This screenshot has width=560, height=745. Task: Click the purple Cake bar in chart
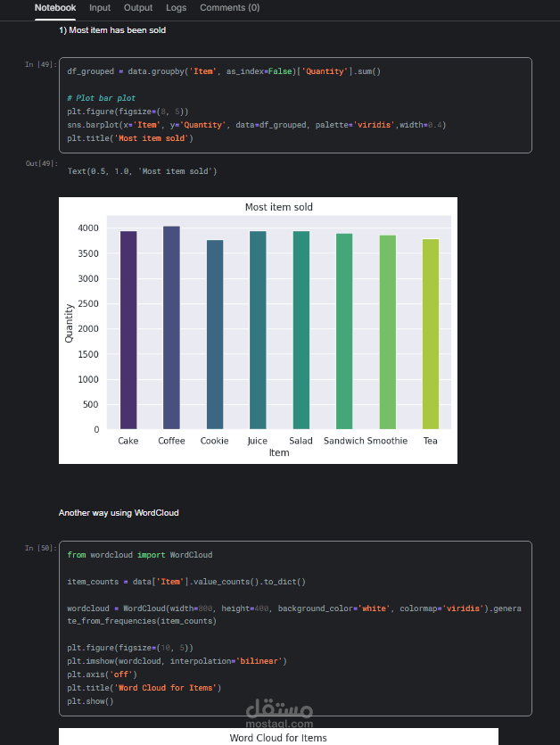(x=128, y=330)
